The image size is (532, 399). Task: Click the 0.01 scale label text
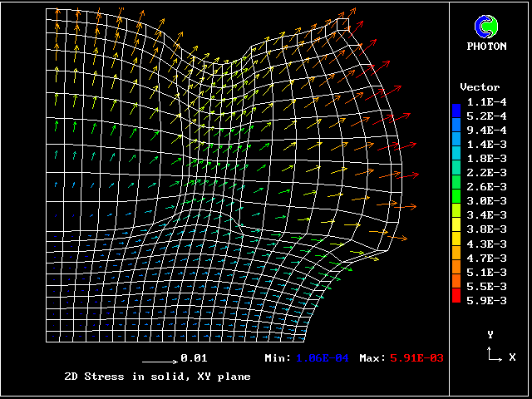[194, 358]
